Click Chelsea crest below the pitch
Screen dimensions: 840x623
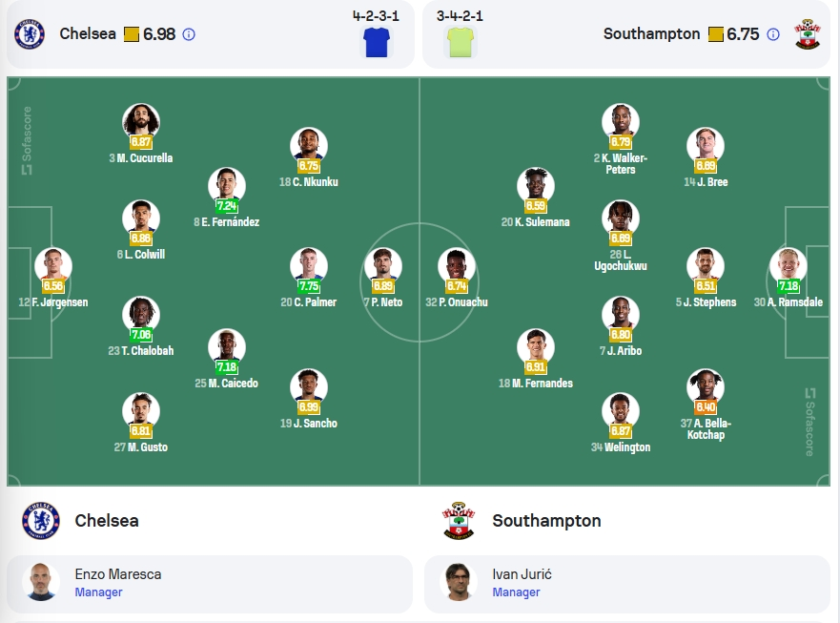coord(41,521)
